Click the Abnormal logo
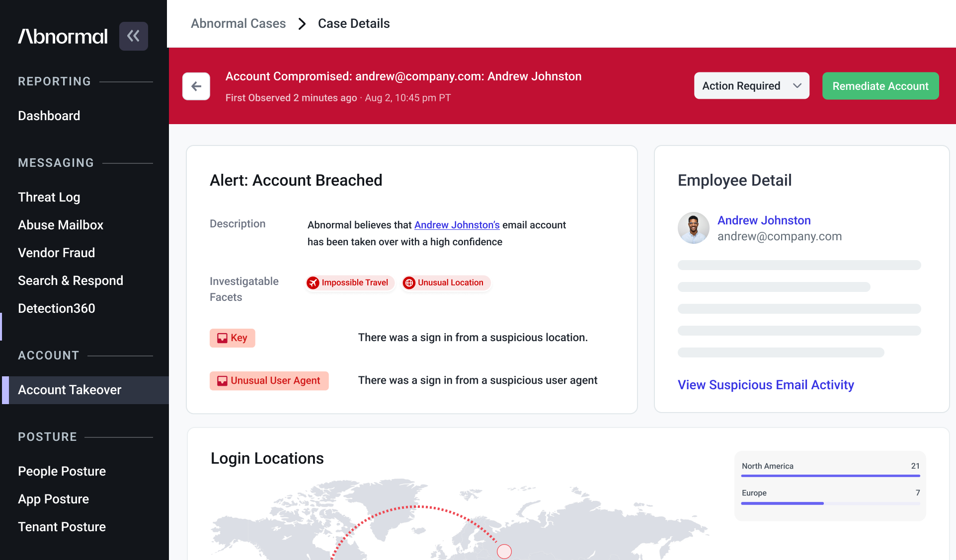 pos(63,36)
